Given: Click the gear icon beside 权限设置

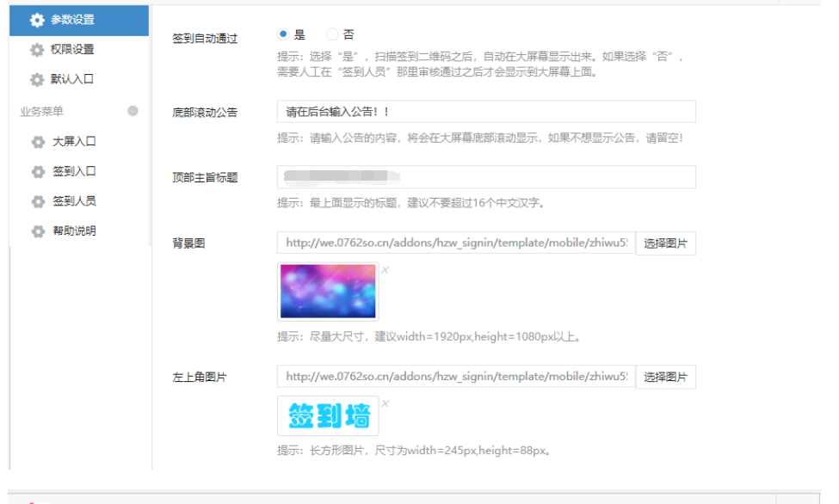Looking at the screenshot, I should pos(36,49).
